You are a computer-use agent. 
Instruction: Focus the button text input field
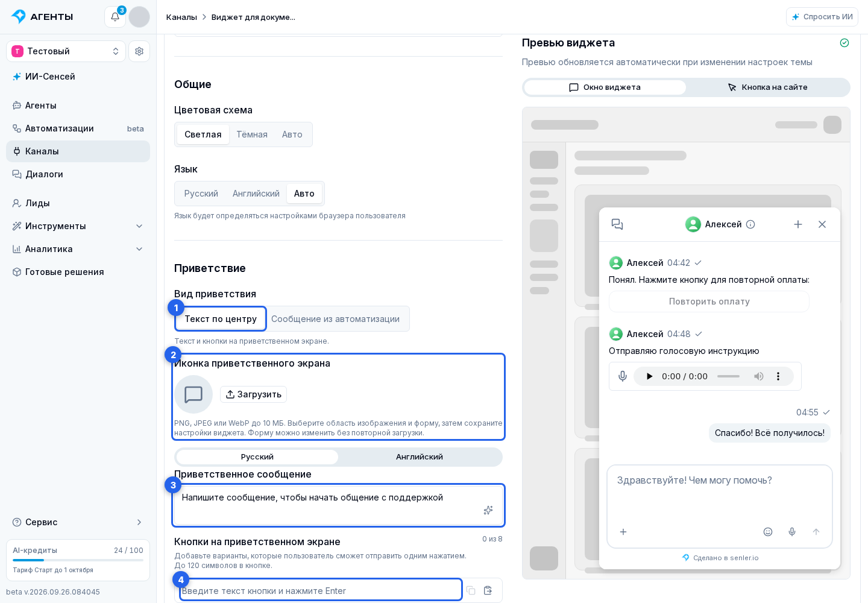[321, 590]
